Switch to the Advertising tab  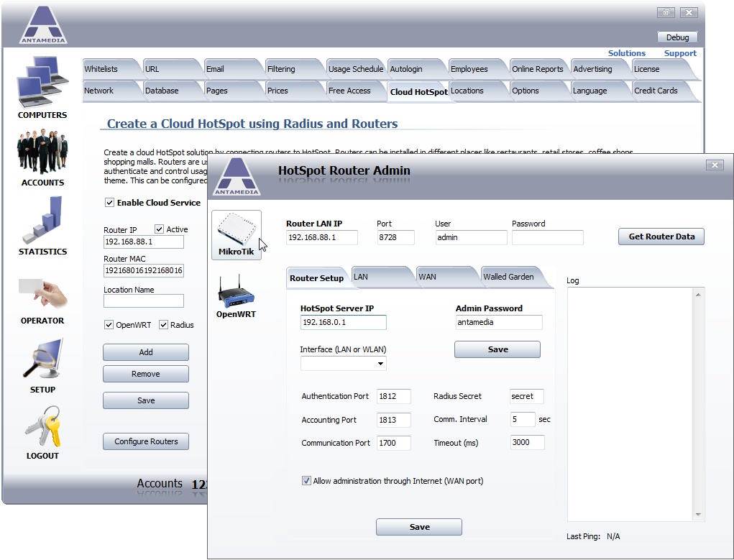[600, 69]
